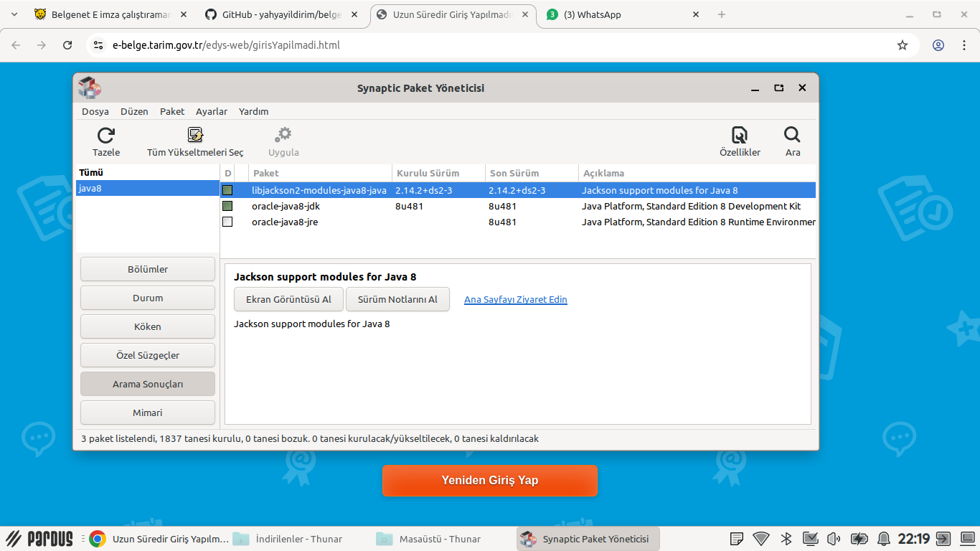This screenshot has height=551, width=980.
Task: Bookmark page with the star icon
Action: point(903,45)
